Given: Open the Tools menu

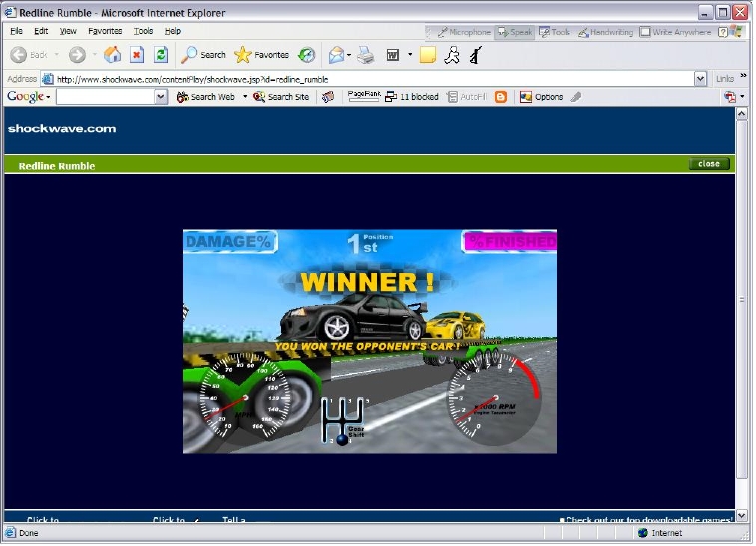Looking at the screenshot, I should [x=144, y=31].
